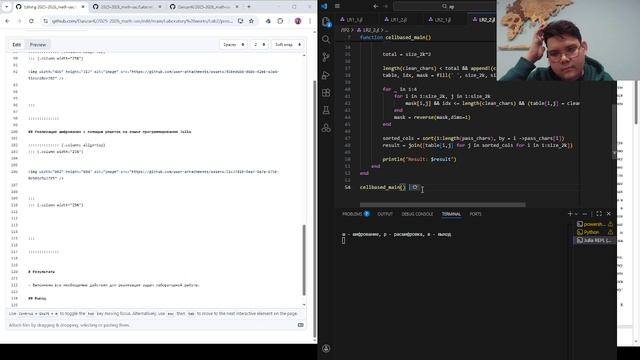Select the LR2_2.jl editor tab
Viewport: 640px width, 360px height.
click(x=484, y=19)
